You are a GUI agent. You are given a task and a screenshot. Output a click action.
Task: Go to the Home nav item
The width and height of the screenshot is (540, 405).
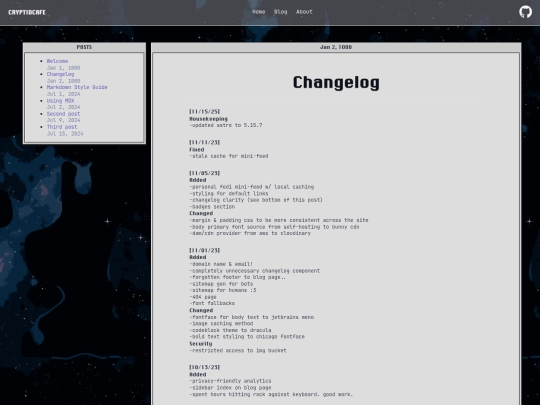coord(259,12)
